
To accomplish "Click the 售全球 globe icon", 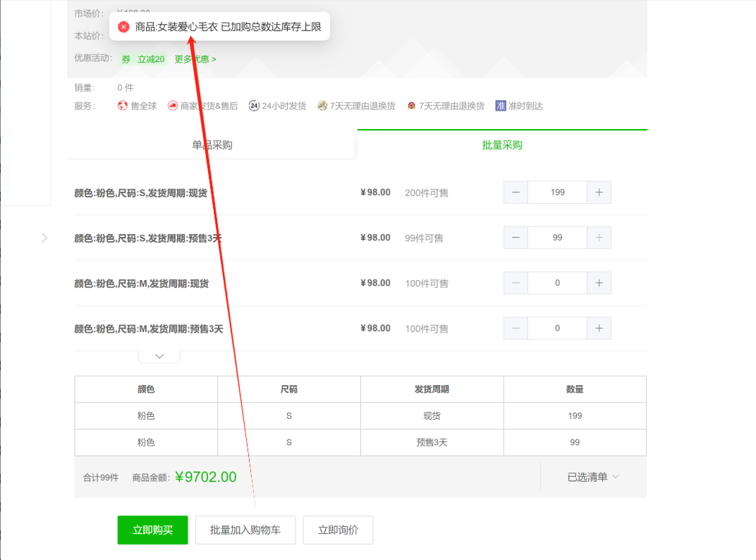I will [123, 106].
